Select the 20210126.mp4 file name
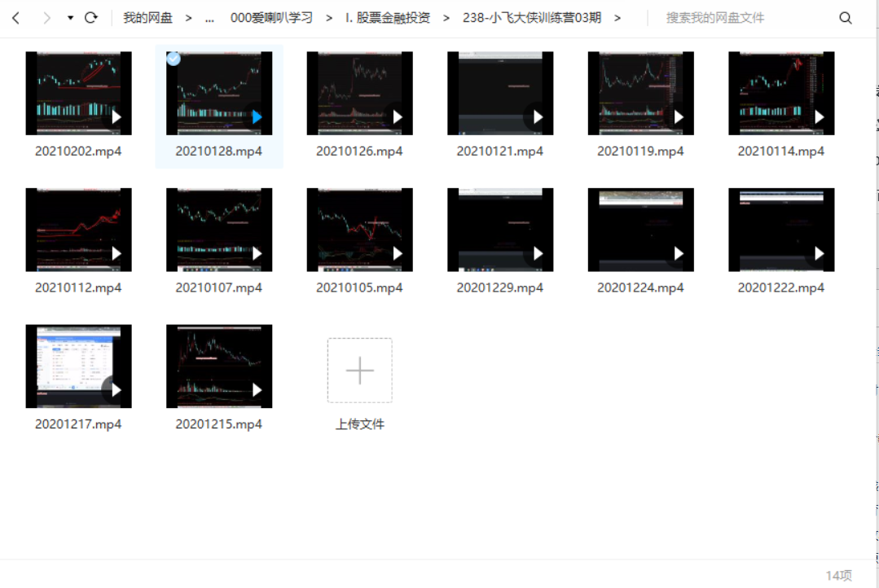 [360, 151]
